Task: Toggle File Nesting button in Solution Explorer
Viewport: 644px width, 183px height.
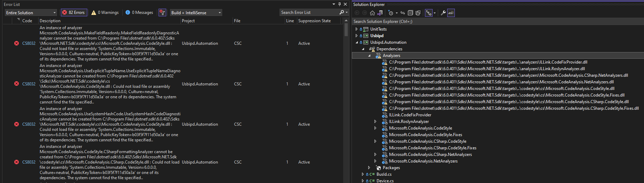Action: 429,13
